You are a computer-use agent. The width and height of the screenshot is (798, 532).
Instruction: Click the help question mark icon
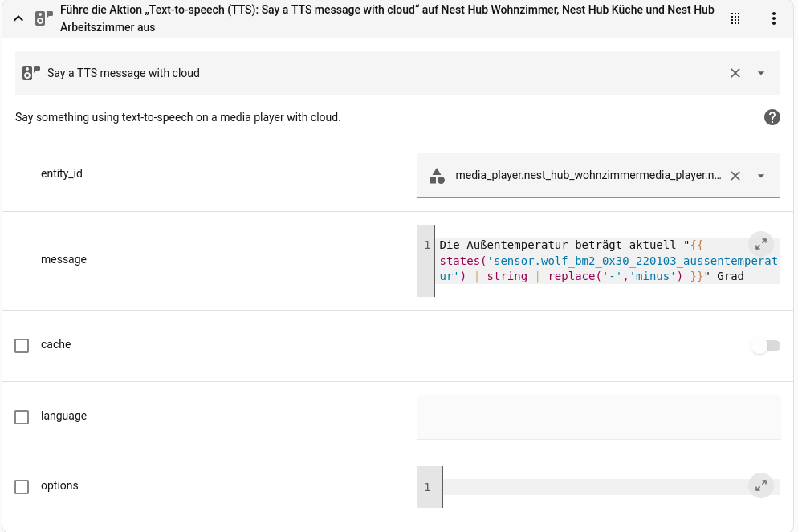pos(772,117)
